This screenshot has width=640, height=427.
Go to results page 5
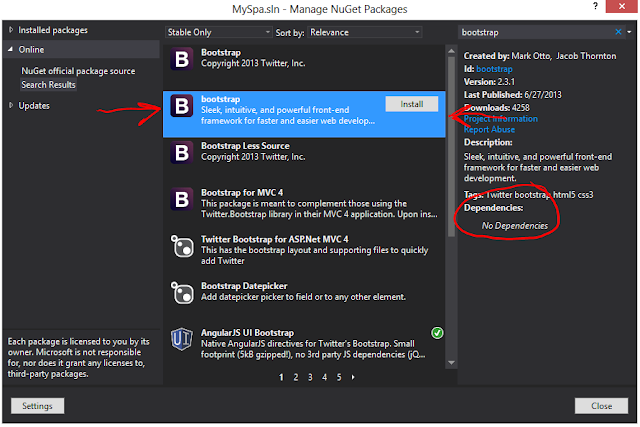point(339,377)
